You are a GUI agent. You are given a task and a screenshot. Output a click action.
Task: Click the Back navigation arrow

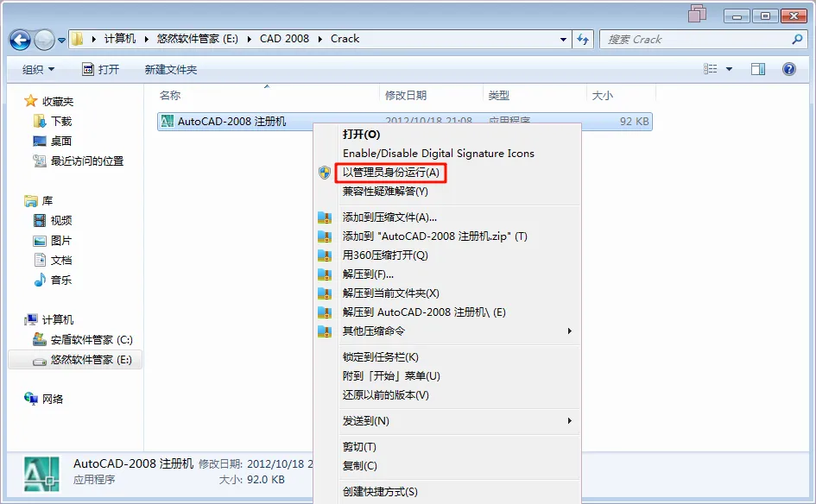point(21,40)
